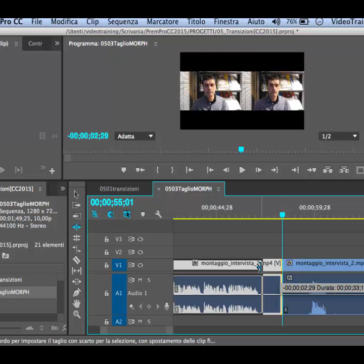This screenshot has height=364, width=364.
Task: Click the Program monitor playhead marker
Action: (x=241, y=149)
